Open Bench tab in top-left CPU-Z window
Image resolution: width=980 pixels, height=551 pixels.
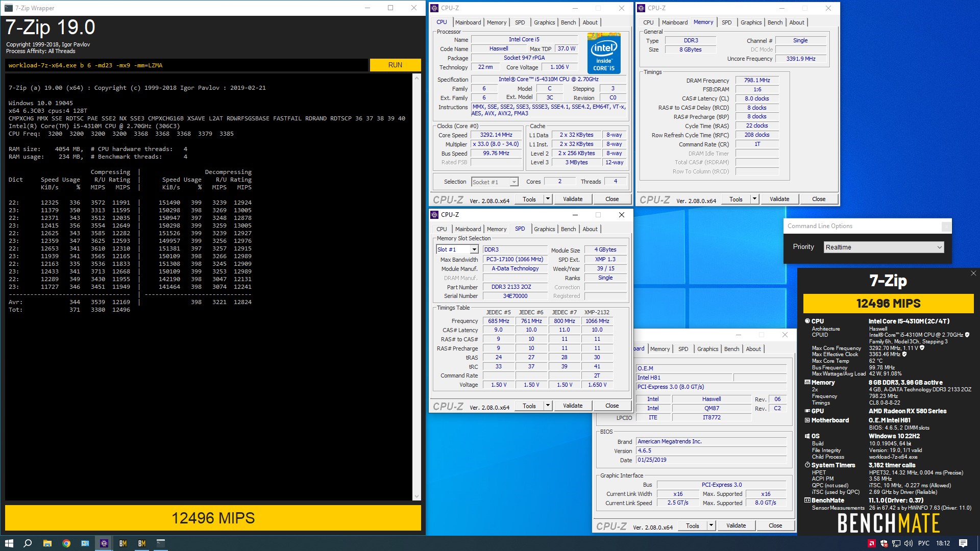[x=568, y=22]
